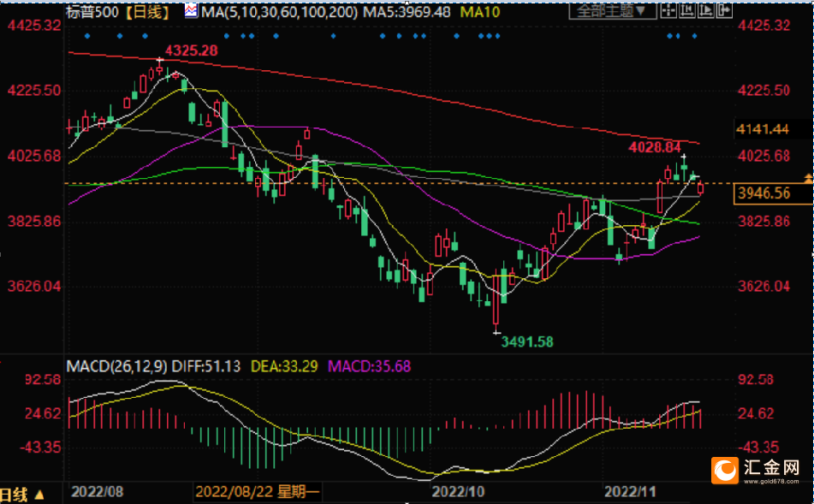Click the right MACD axis 92.58 label
This screenshot has width=814, height=504.
[x=755, y=379]
